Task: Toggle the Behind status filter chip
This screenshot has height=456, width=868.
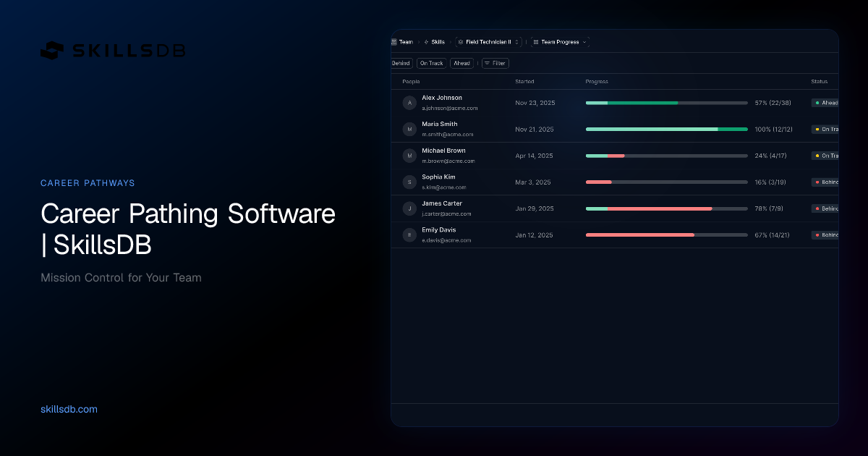Action: [401, 63]
